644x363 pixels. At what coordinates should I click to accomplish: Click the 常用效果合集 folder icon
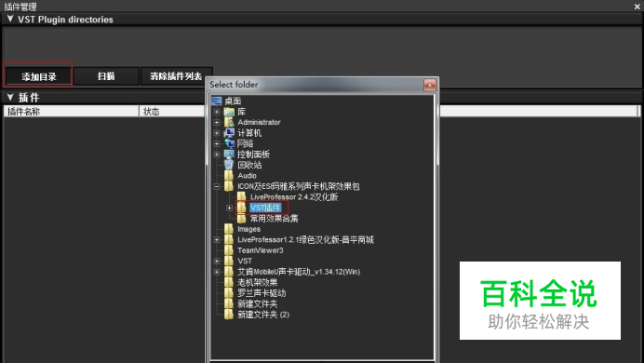point(242,219)
